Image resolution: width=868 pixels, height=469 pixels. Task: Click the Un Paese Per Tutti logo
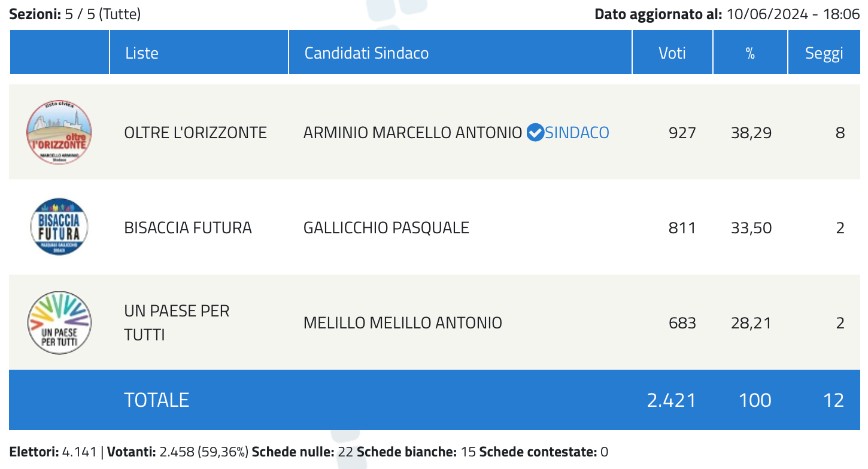59,323
